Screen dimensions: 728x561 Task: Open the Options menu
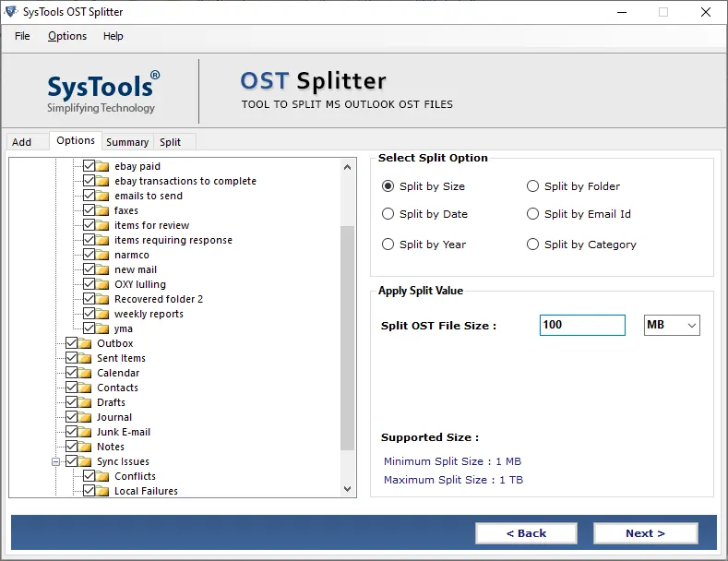67,36
